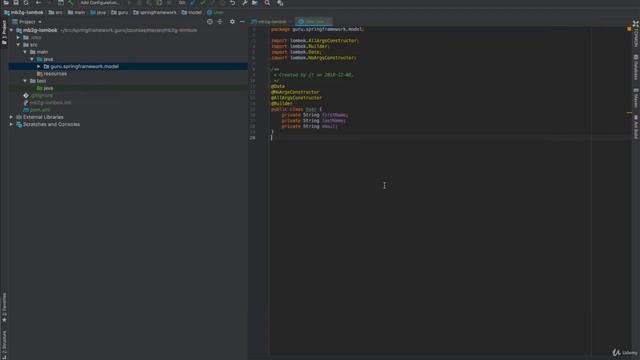Click the @NoArgsConstructor annotation line
This screenshot has width=640, height=360.
(295, 92)
